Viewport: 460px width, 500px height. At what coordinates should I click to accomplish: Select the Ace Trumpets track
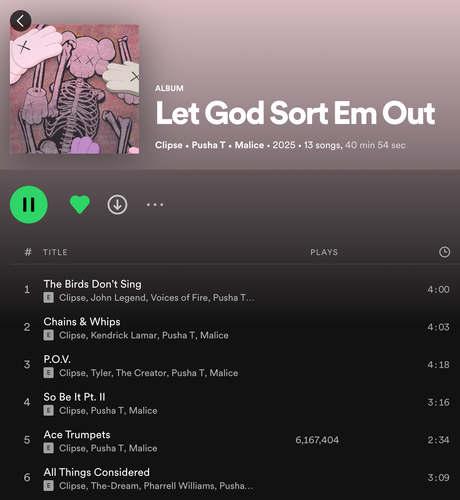230,441
